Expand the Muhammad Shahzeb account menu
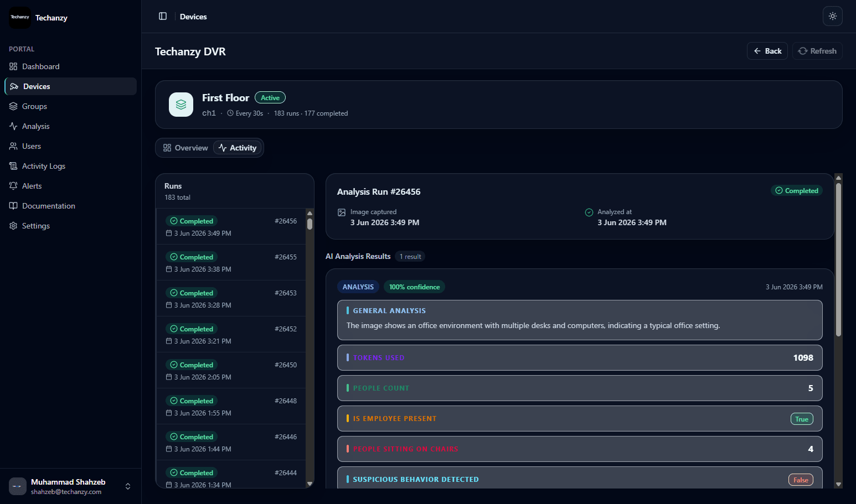Viewport: 856px width, 504px height. tap(71, 486)
